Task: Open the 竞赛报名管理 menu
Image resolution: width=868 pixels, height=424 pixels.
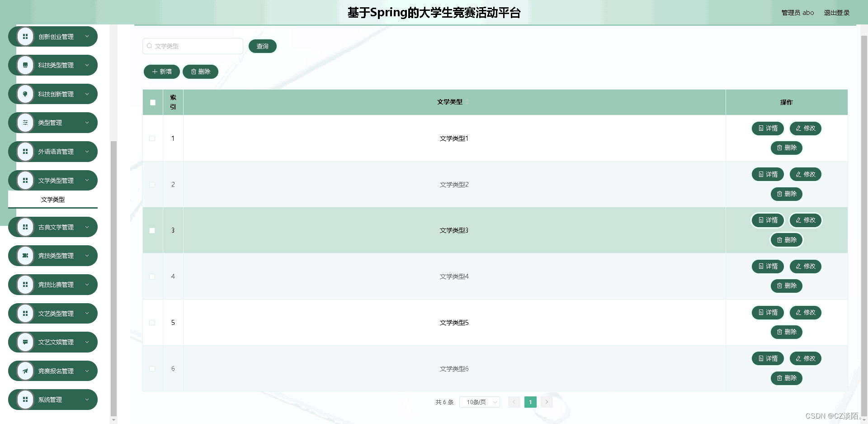Action: click(53, 371)
